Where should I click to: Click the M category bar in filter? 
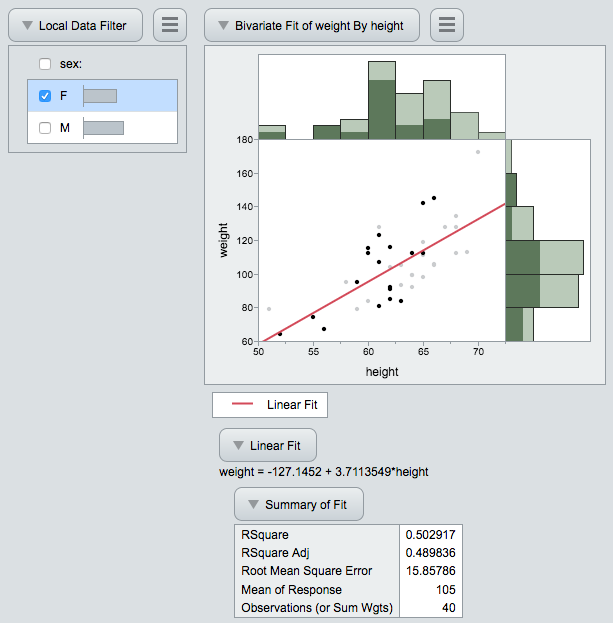[x=103, y=128]
